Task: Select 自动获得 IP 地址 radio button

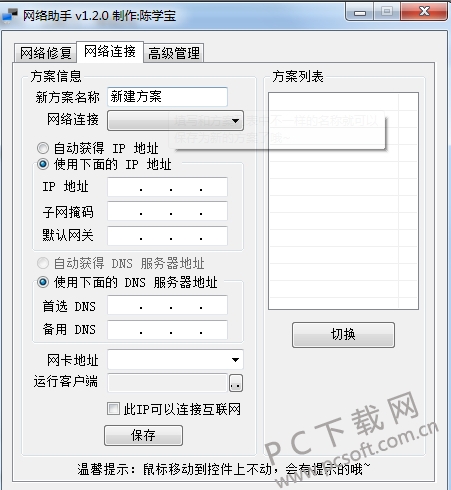Action: click(43, 148)
